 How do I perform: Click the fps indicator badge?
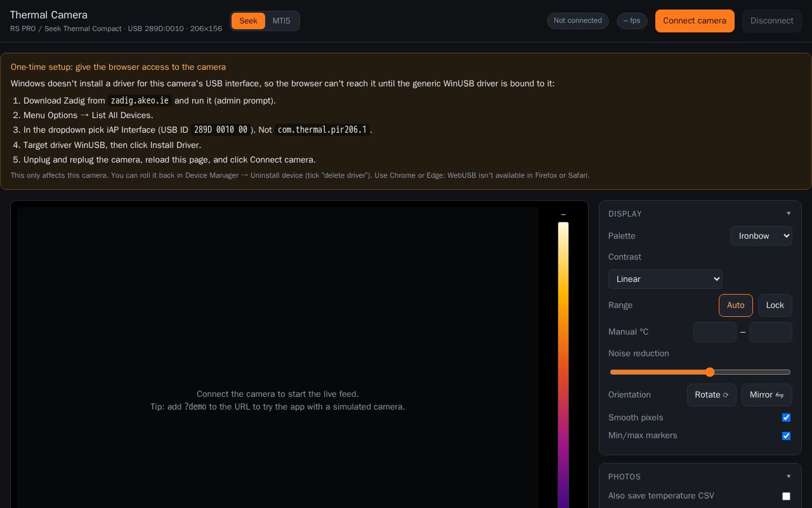click(632, 21)
